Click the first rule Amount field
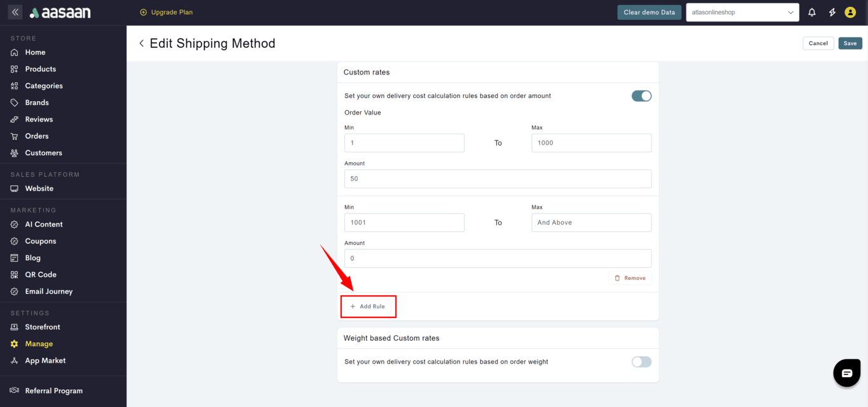Screen dimensions: 868x407 point(498,179)
